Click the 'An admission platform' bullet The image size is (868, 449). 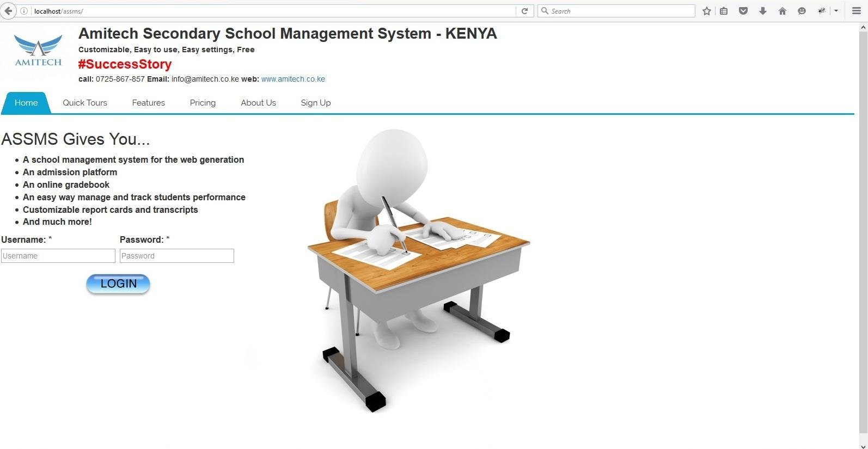click(70, 172)
